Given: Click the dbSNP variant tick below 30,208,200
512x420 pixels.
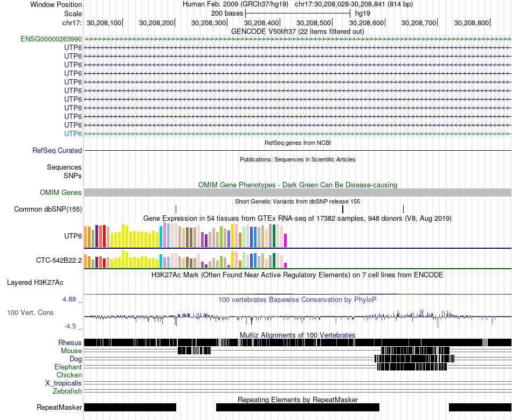Looking at the screenshot, I should [176, 209].
